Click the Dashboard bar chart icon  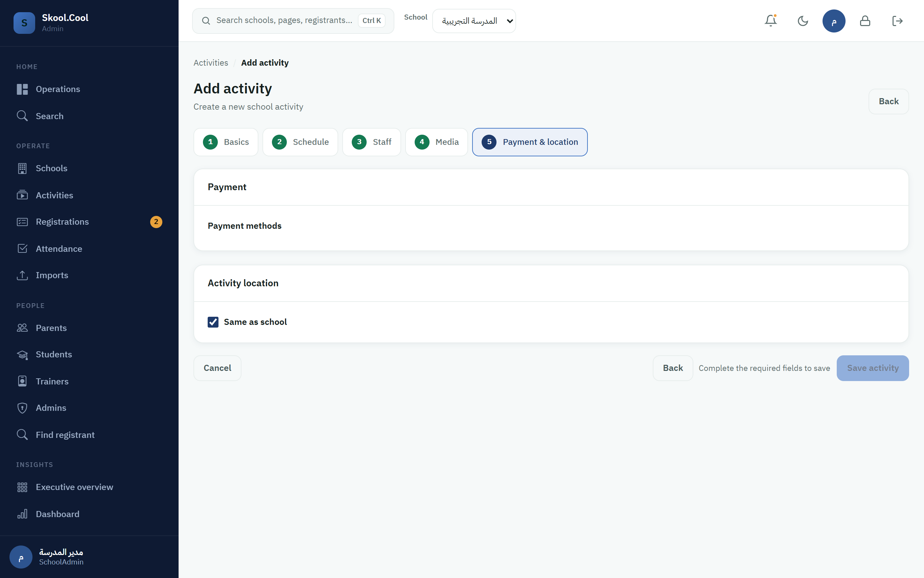[x=22, y=514]
